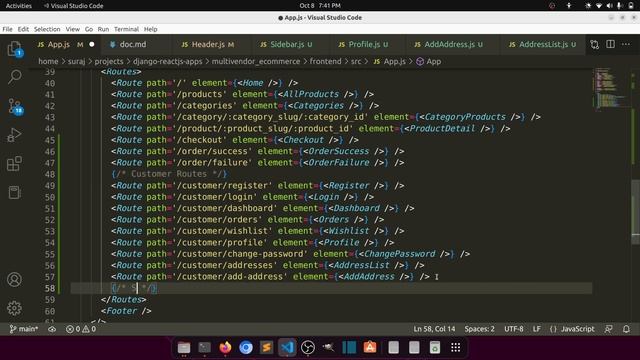
Task: Click the feedback icon in status bar
Action: click(x=609, y=329)
